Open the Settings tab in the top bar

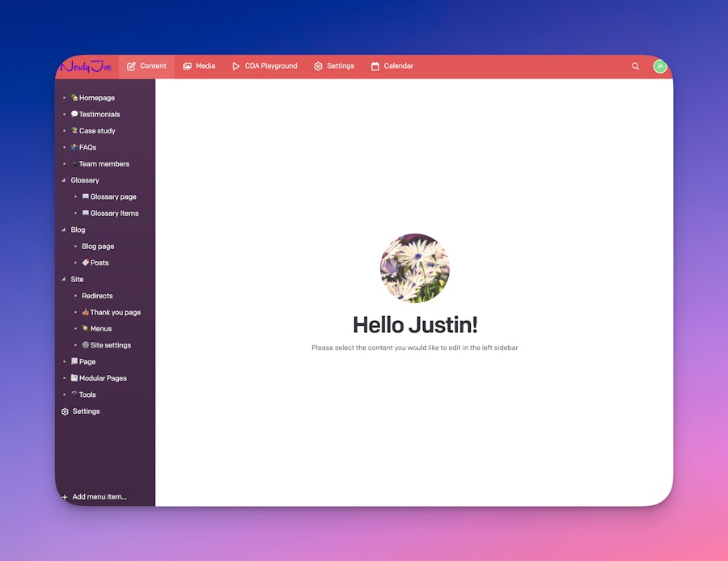point(334,66)
